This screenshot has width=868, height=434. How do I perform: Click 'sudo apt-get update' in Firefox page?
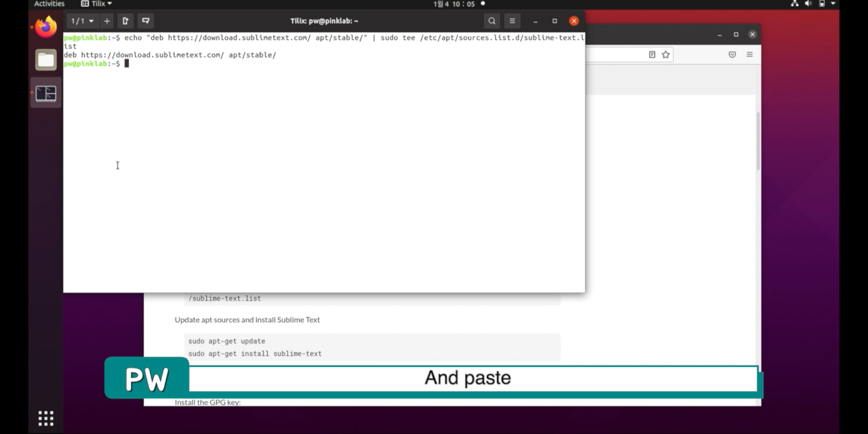pos(226,341)
